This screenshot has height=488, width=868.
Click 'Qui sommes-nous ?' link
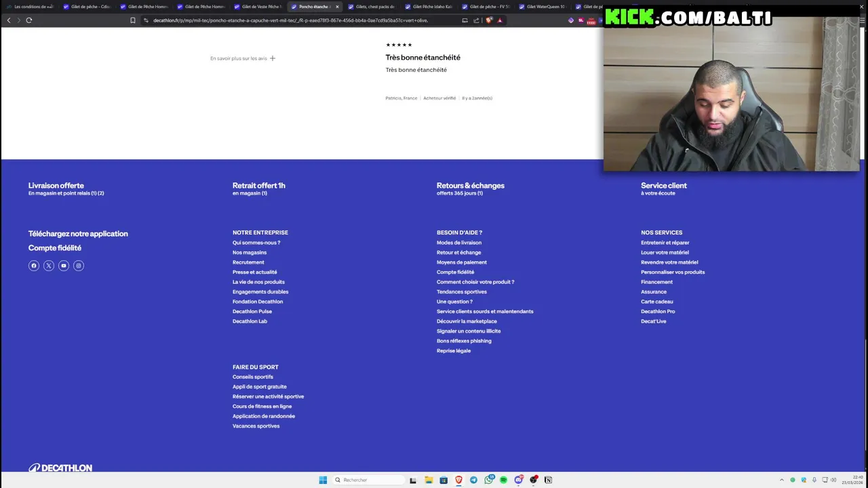click(256, 243)
